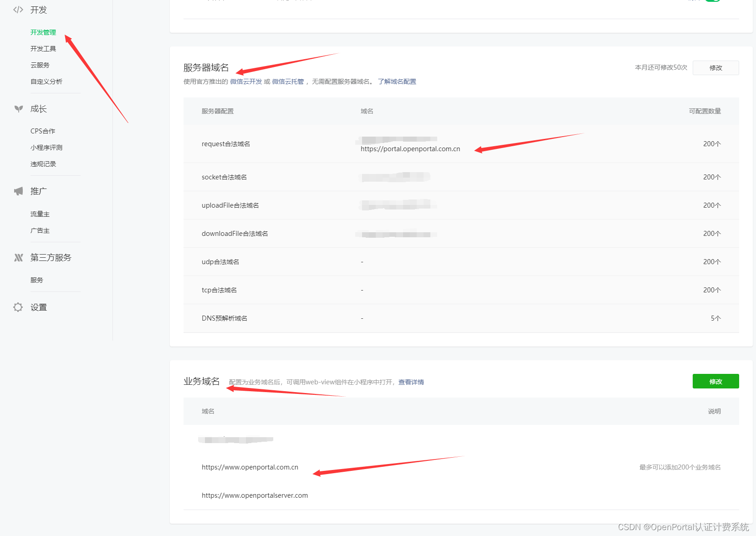The height and width of the screenshot is (536, 756).
Task: Click the 服务器配置 column header
Action: click(218, 111)
